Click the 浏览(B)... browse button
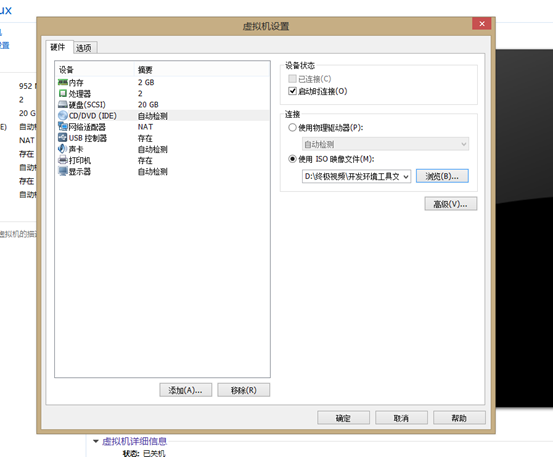Viewport: 553px width, 457px height. (442, 176)
